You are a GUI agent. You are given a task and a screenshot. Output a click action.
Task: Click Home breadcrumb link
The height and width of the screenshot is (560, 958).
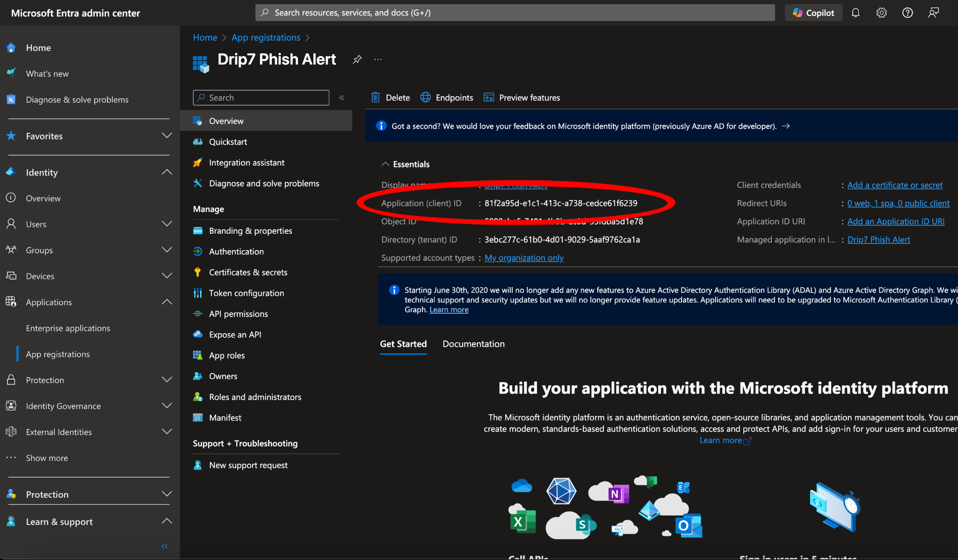(205, 37)
